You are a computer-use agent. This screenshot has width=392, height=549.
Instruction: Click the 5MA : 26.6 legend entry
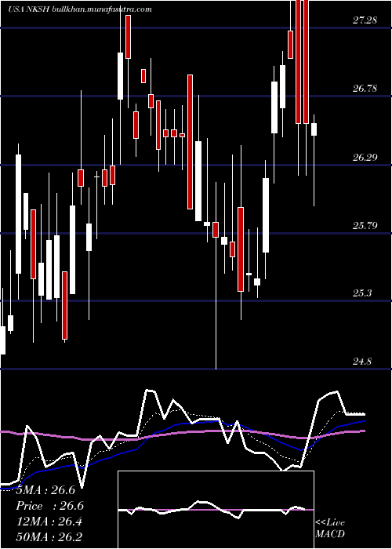coord(45,490)
